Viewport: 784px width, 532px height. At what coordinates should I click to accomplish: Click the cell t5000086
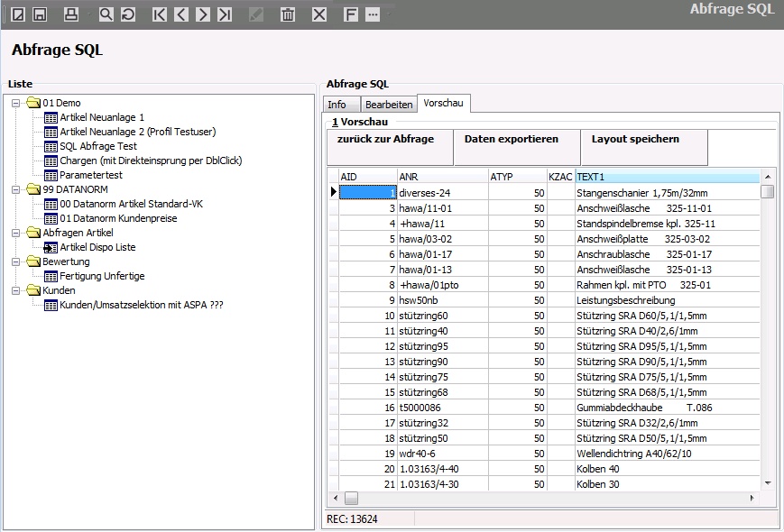click(x=443, y=408)
